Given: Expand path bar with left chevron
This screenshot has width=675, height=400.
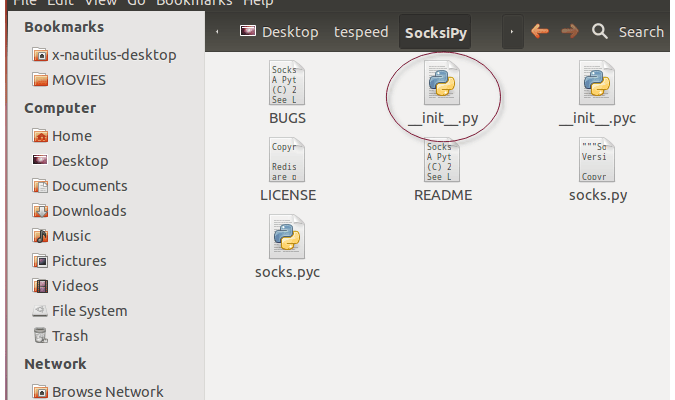Looking at the screenshot, I should [217, 31].
